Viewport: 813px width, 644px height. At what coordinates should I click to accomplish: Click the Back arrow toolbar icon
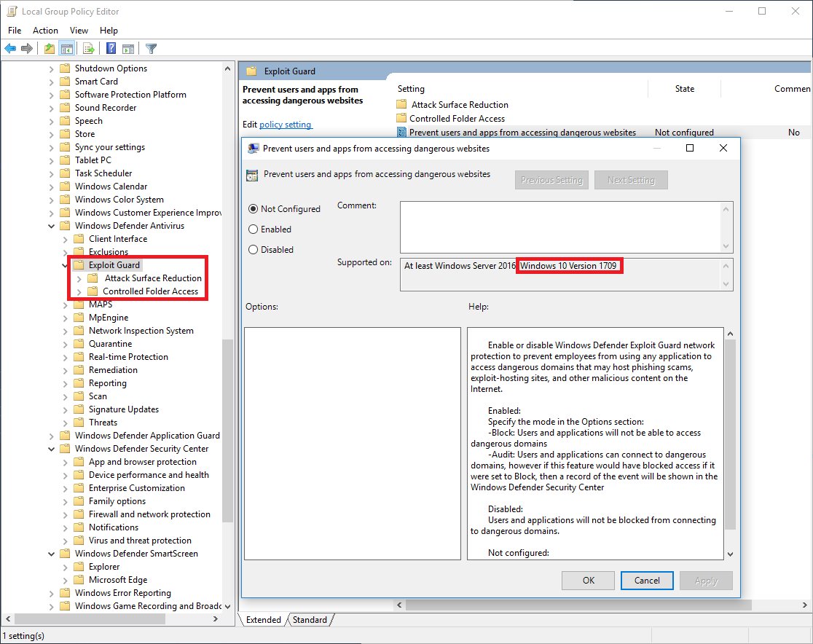coord(10,49)
